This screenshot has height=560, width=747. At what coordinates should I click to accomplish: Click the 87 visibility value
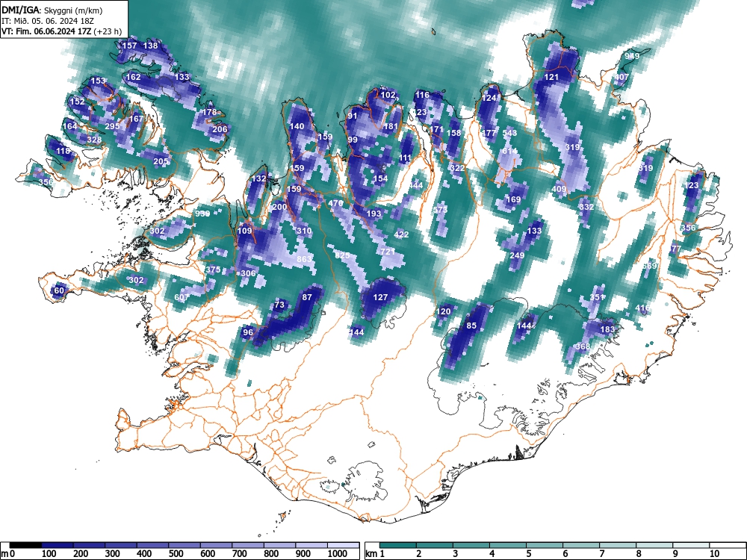pos(307,297)
